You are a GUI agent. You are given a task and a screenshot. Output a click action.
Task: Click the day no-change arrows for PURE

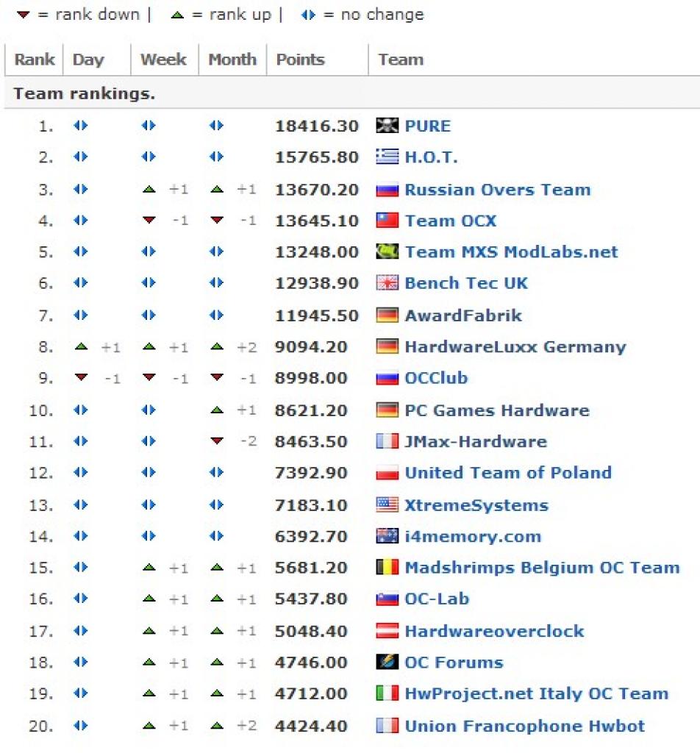point(81,125)
